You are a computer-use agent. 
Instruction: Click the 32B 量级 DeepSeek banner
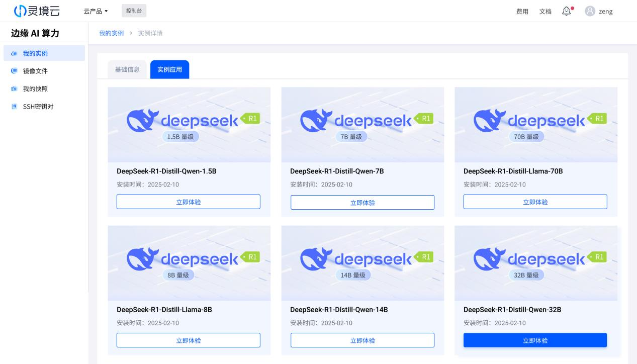pyautogui.click(x=536, y=263)
